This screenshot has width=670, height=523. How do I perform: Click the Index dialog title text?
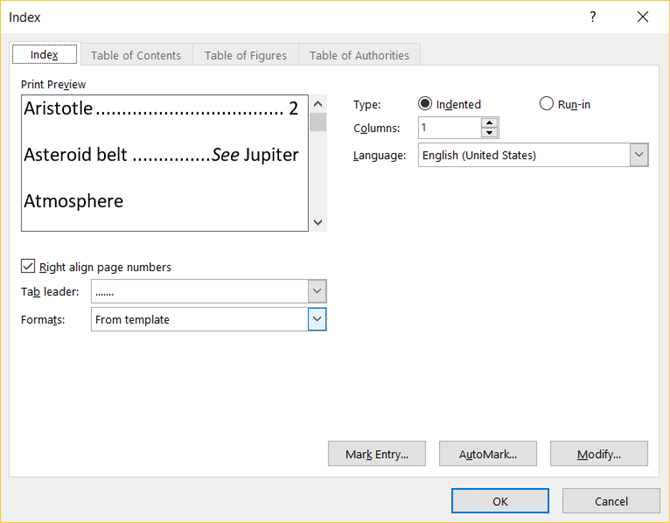24,17
